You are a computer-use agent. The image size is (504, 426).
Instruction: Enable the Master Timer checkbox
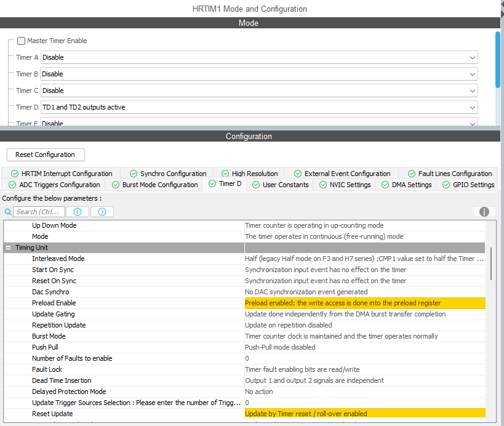coord(21,41)
